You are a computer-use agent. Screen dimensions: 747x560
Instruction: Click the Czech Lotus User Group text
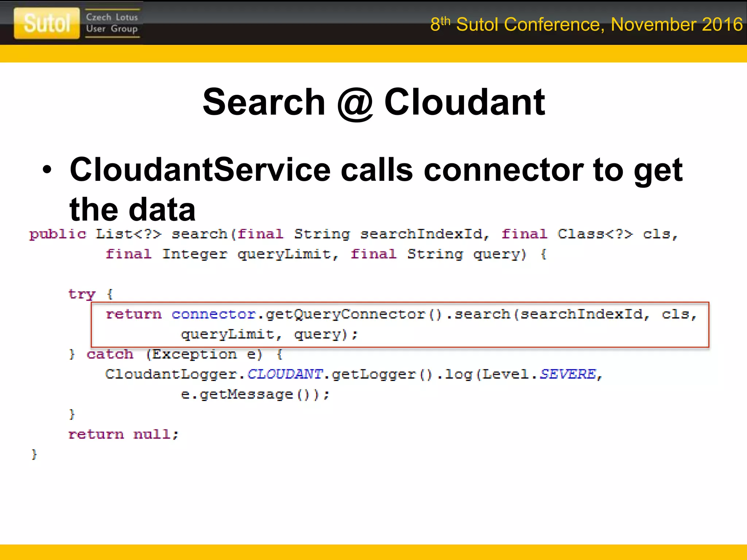point(112,23)
